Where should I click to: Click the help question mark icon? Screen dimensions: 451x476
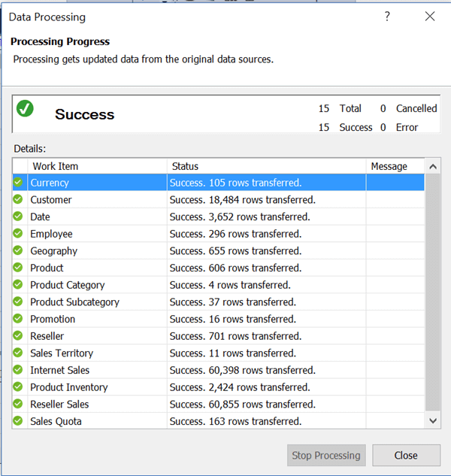point(387,16)
